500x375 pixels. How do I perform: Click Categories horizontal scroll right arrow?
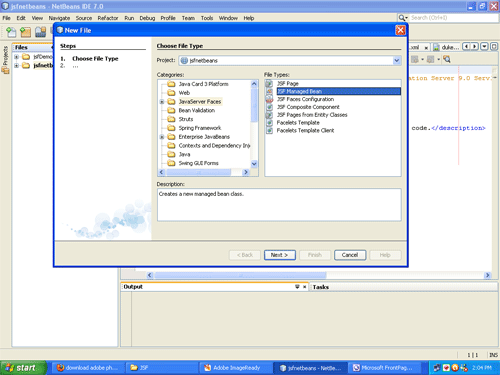246,172
